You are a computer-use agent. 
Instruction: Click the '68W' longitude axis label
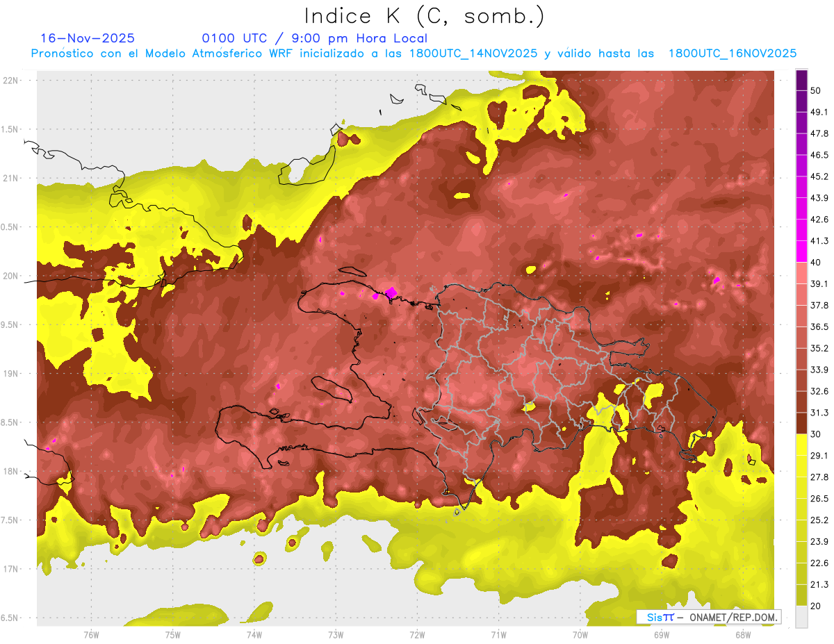coord(742,635)
